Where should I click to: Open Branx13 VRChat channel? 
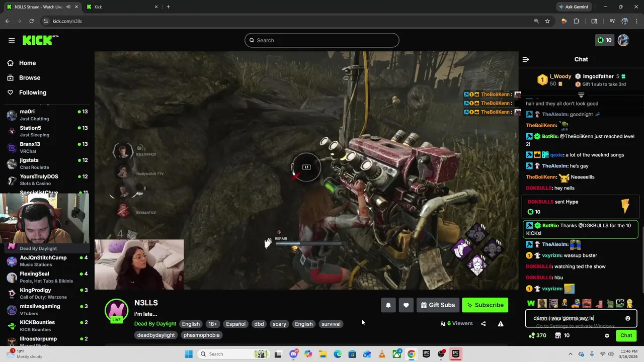click(x=47, y=147)
